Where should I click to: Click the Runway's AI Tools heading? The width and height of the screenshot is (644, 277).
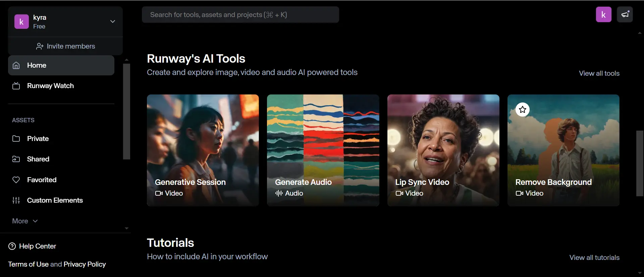[x=196, y=59]
